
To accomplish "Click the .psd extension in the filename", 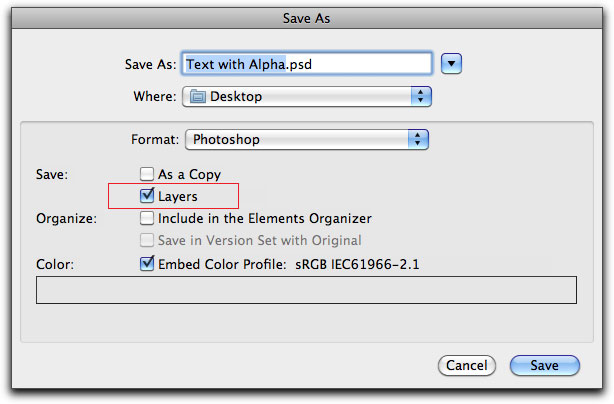I will pos(299,64).
